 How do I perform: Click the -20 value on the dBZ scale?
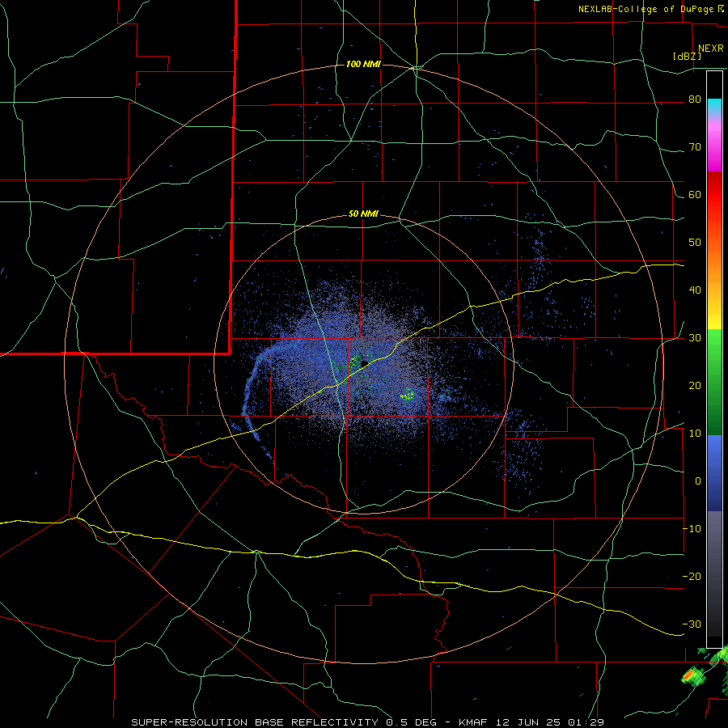coord(692,577)
